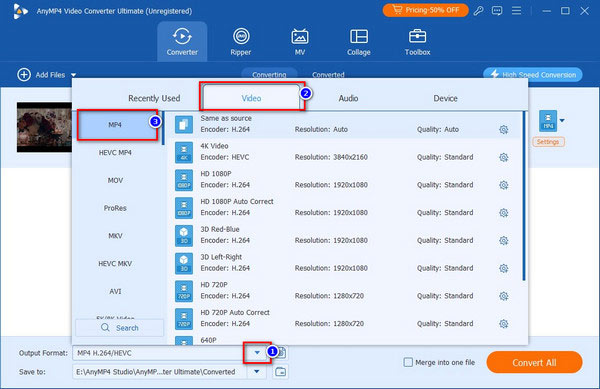
Task: Click the Add Files plus icon
Action: pos(24,75)
